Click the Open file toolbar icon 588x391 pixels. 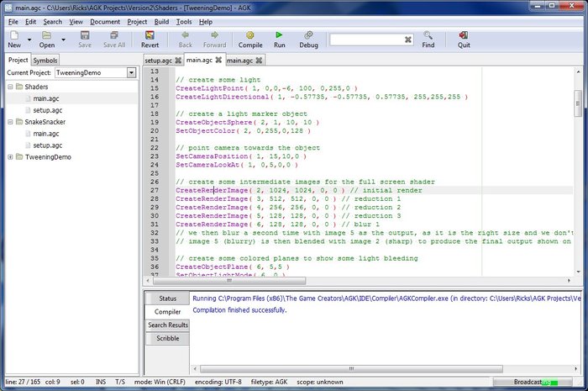[46, 35]
